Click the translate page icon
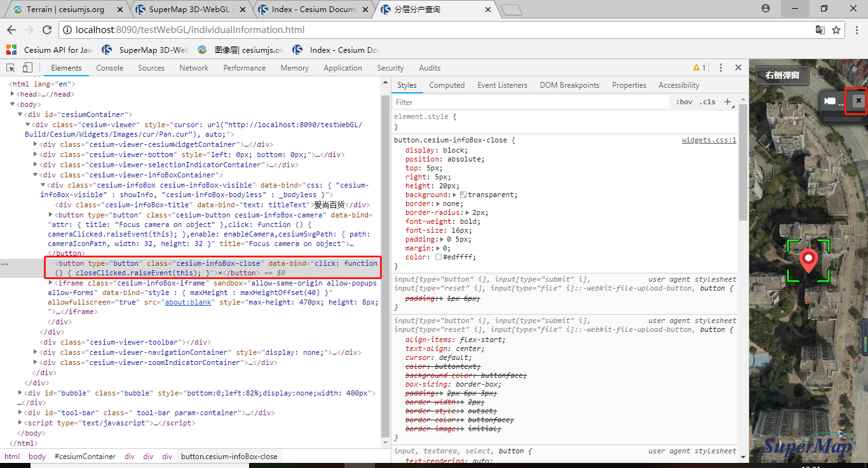The image size is (868, 468). point(820,30)
